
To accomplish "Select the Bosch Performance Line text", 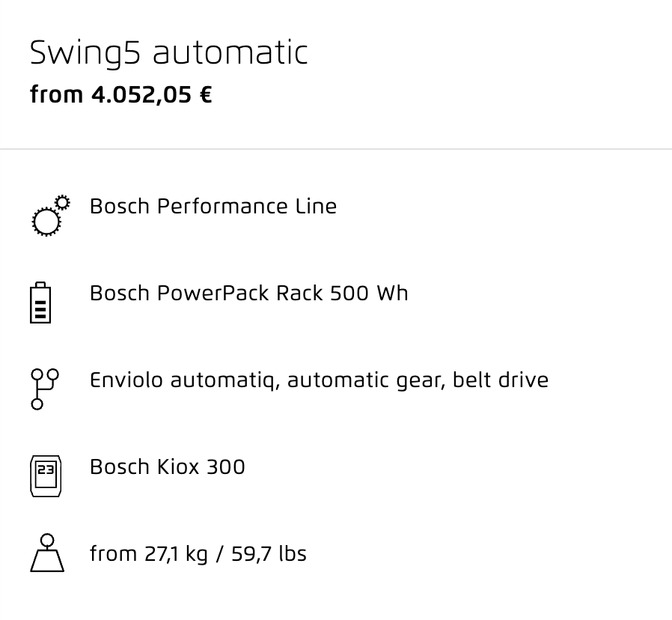I will 213,206.
